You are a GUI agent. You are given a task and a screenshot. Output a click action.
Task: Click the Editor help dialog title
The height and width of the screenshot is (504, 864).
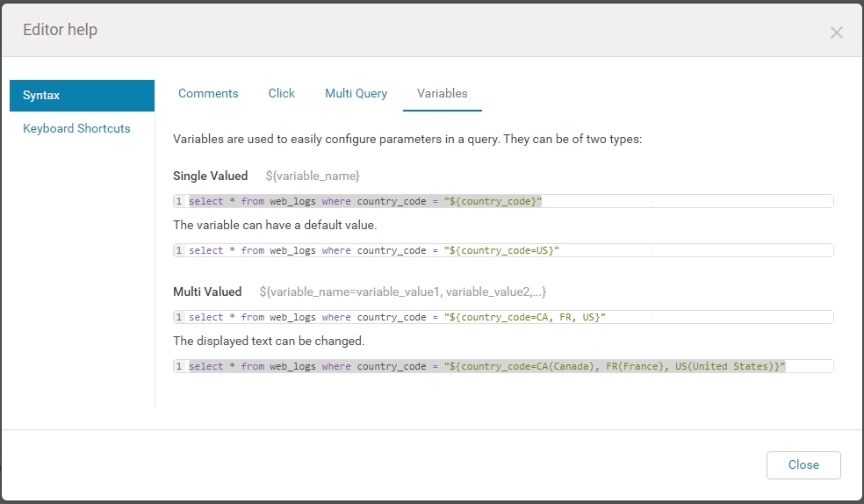click(60, 30)
